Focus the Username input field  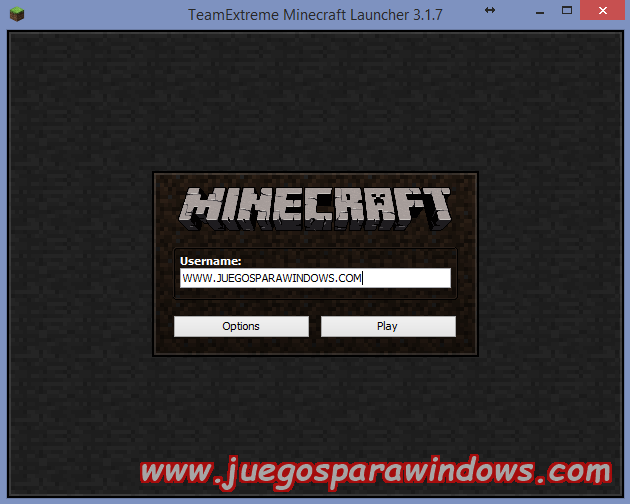pyautogui.click(x=315, y=278)
